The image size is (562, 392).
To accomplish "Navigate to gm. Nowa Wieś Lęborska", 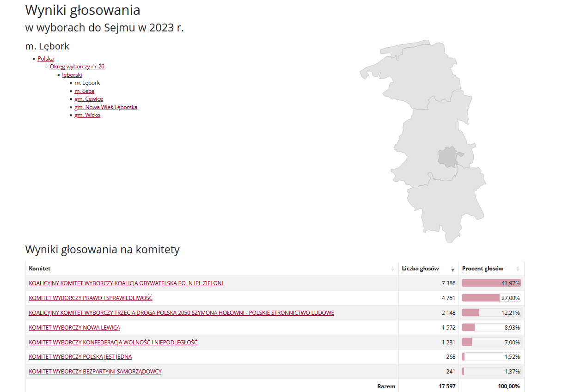I will tap(105, 107).
